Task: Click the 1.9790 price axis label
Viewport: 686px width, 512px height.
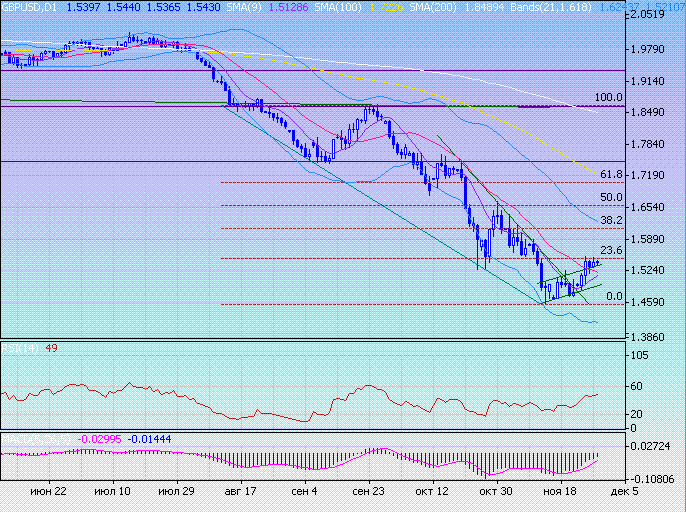Action: pyautogui.click(x=651, y=49)
